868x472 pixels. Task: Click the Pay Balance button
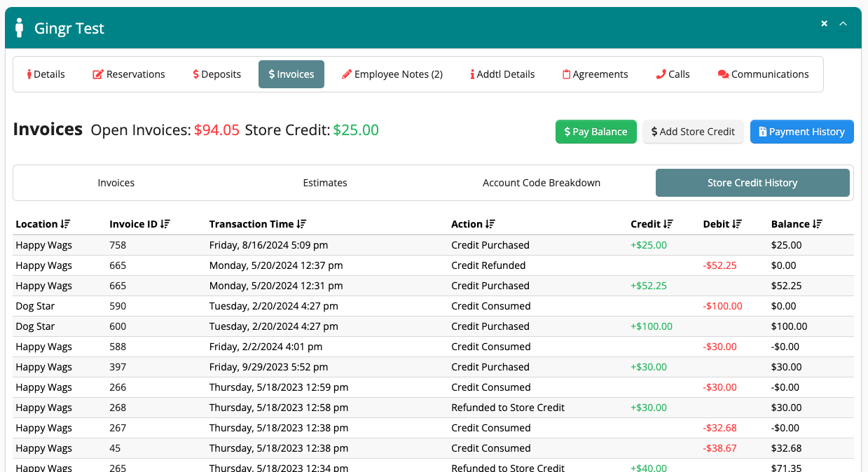595,132
